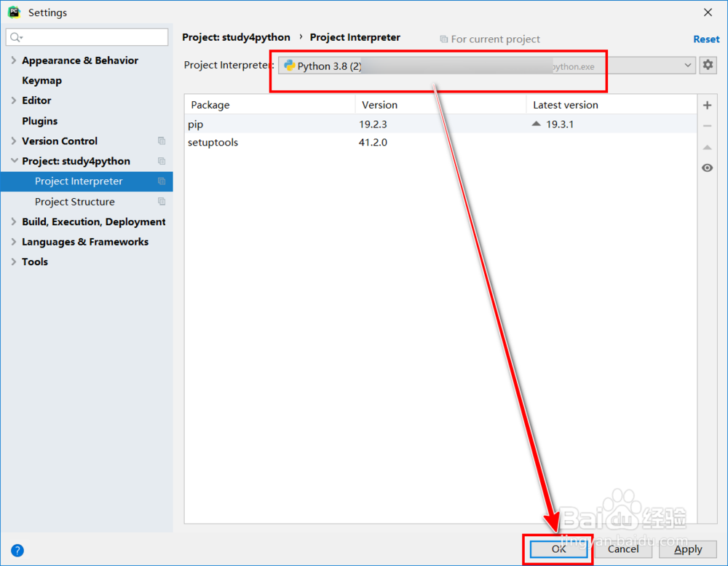Click the Package column header

pos(270,105)
